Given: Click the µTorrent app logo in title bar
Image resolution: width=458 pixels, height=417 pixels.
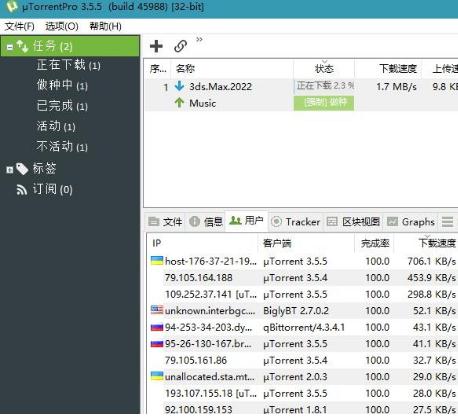Looking at the screenshot, I should [x=12, y=6].
